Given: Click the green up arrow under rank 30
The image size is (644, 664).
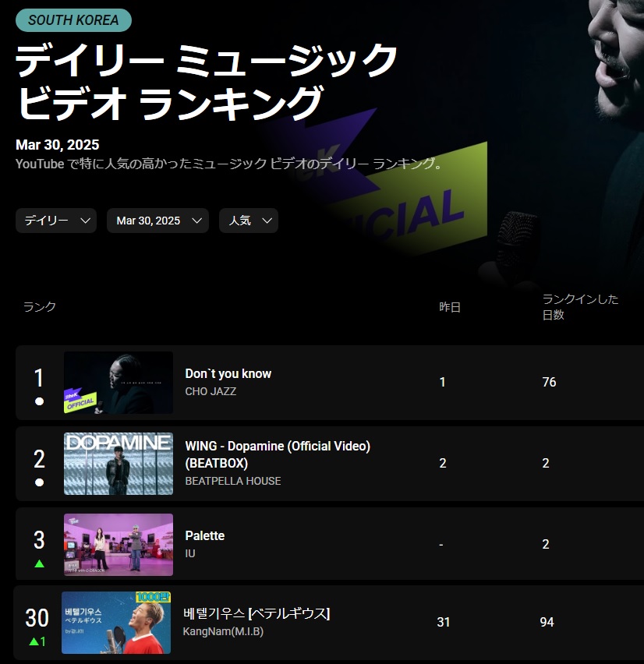Looking at the screenshot, I should (x=34, y=641).
